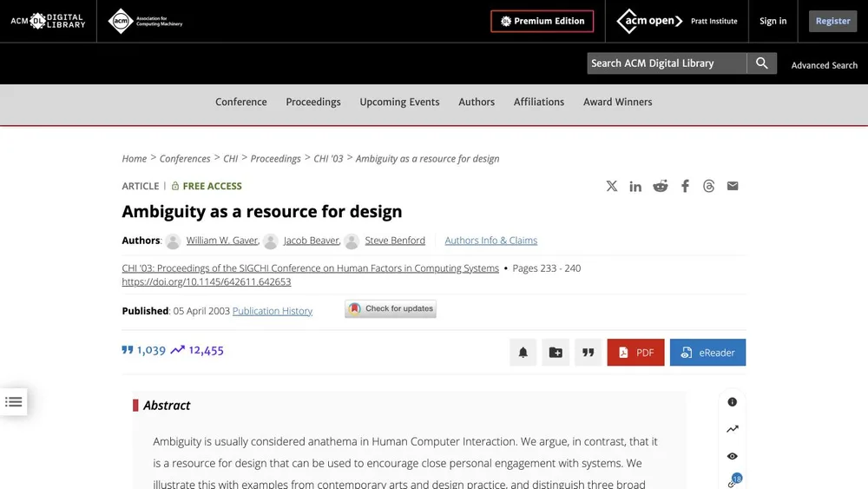Go to Proceedings breadcrumb link
This screenshot has height=489, width=868.
pyautogui.click(x=276, y=159)
